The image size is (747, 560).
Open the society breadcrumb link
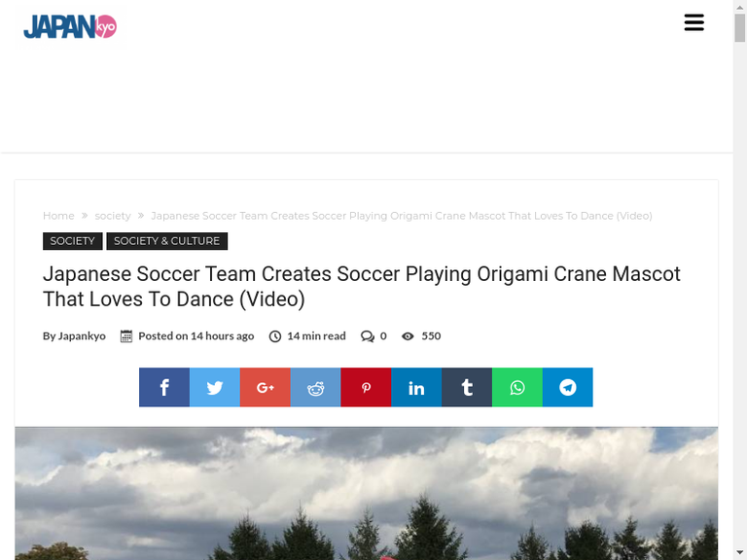[x=113, y=216]
